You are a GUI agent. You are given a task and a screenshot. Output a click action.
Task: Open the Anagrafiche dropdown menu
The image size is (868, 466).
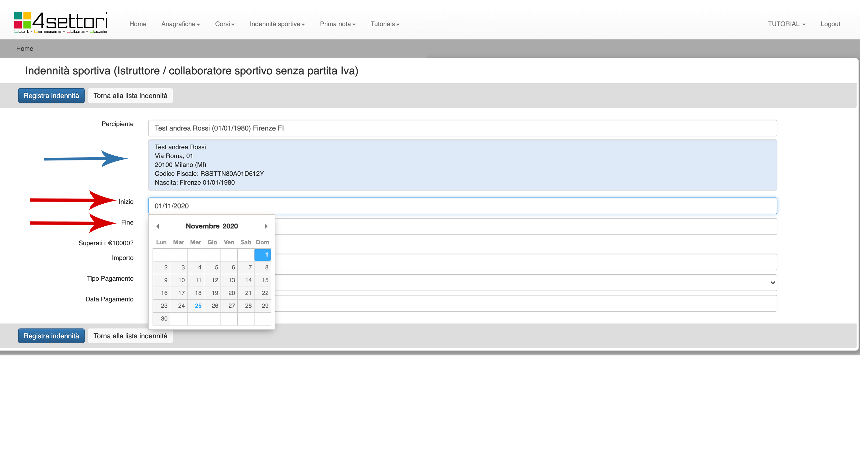click(x=181, y=24)
